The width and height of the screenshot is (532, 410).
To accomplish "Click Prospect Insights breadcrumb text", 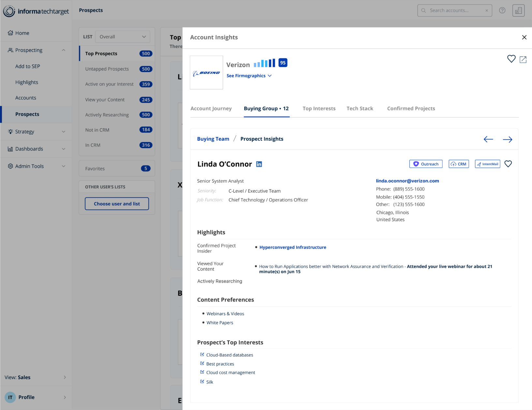I will (x=262, y=139).
